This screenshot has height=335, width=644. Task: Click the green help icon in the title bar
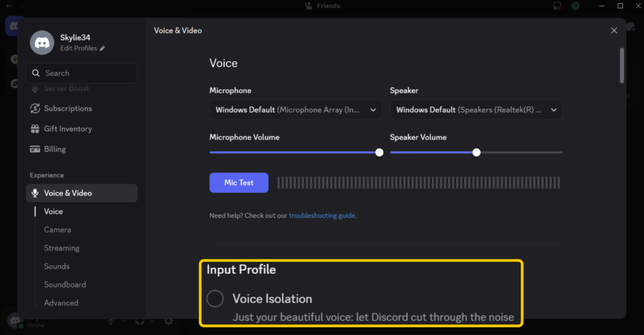575,6
